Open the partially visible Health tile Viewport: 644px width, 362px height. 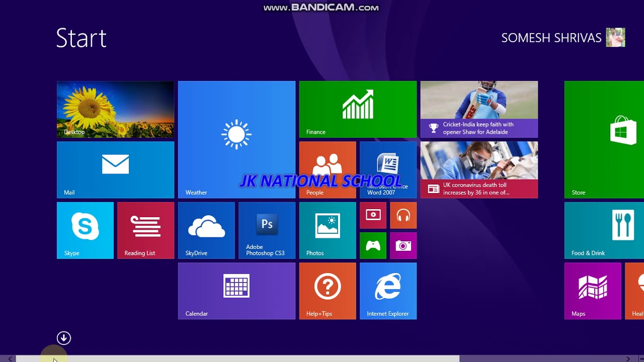point(634,291)
